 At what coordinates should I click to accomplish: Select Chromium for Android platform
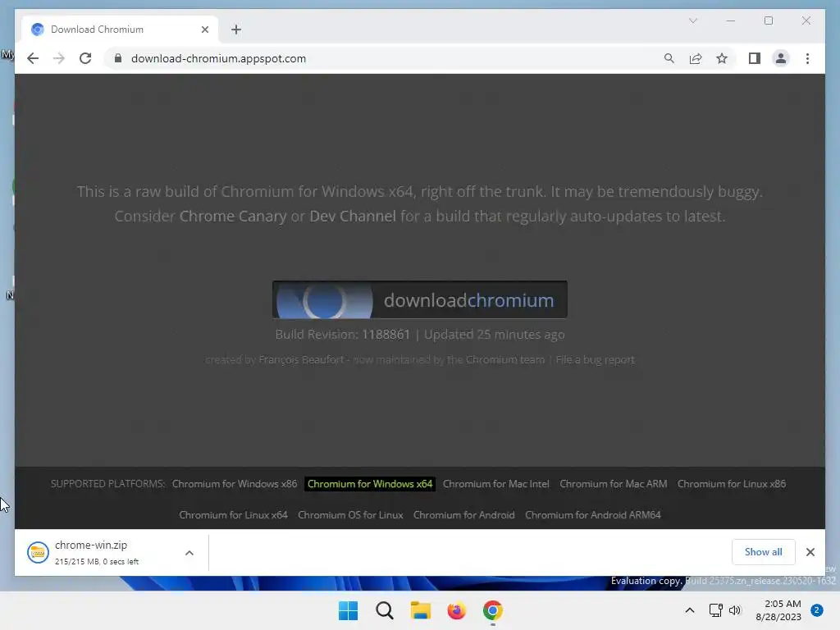tap(464, 515)
